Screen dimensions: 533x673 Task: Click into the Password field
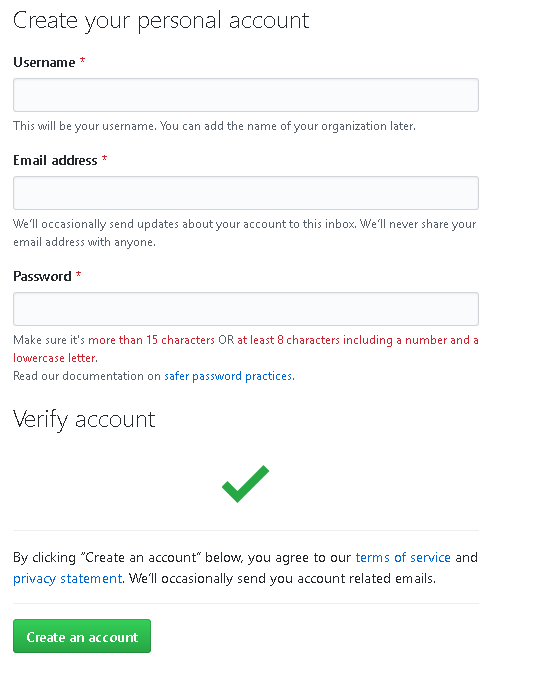(246, 309)
